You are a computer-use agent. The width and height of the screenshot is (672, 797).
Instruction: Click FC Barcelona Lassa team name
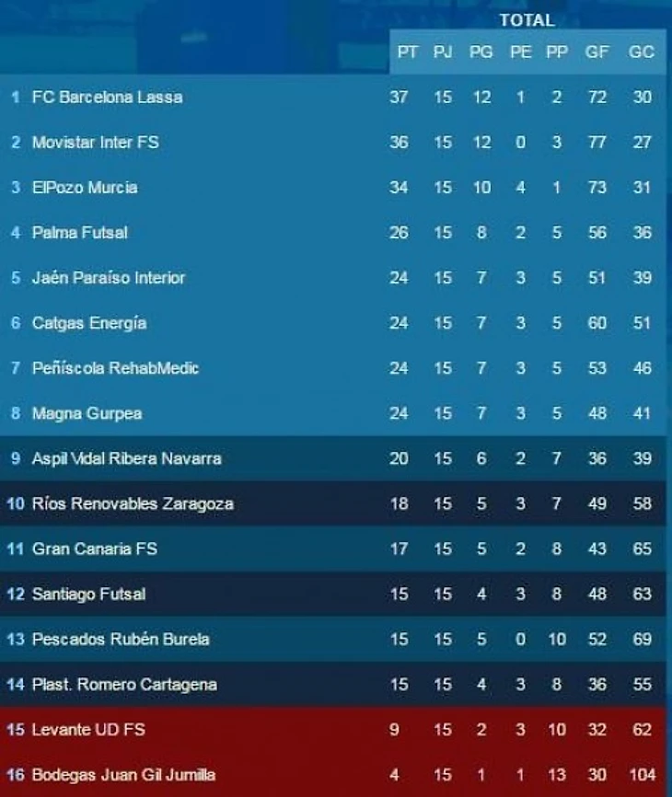pos(107,97)
